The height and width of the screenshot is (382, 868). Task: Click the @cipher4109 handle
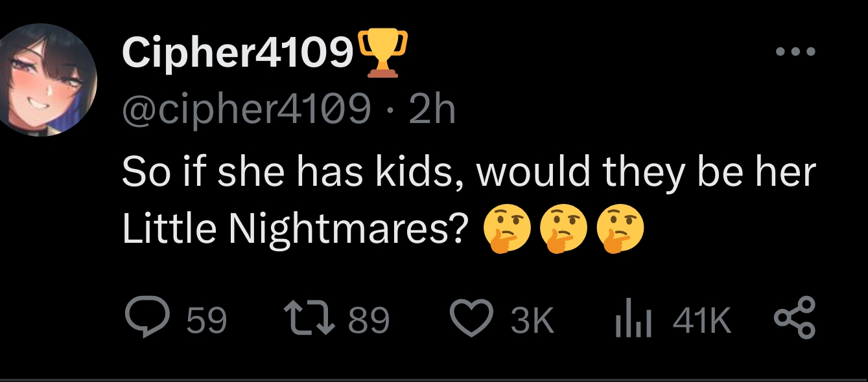click(x=246, y=111)
